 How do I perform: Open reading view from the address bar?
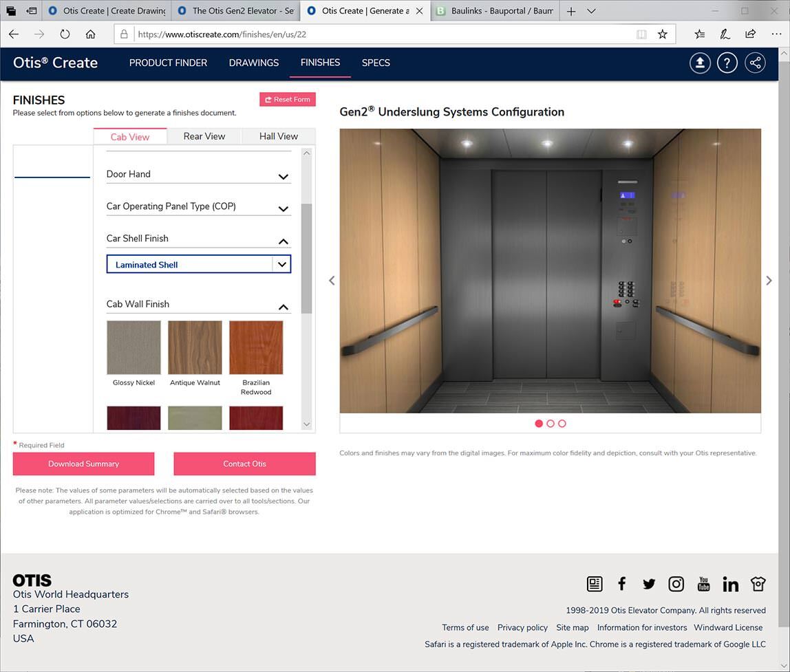[641, 34]
